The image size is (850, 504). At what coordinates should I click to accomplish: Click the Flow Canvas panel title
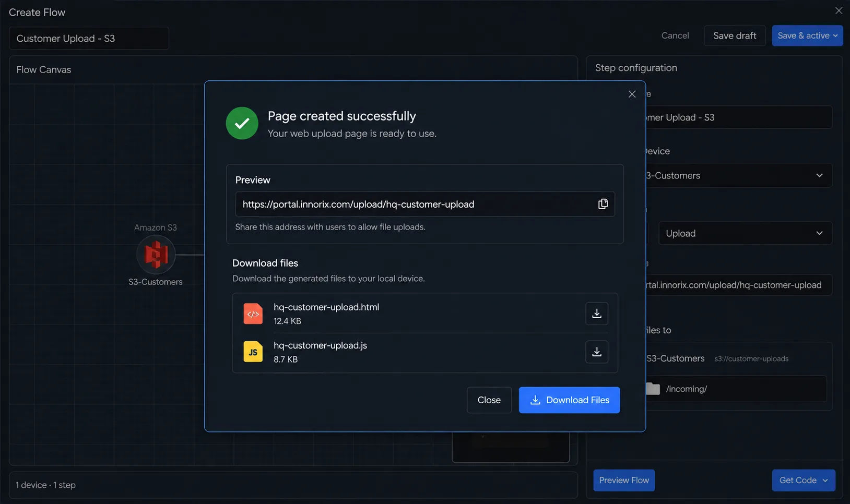coord(44,70)
